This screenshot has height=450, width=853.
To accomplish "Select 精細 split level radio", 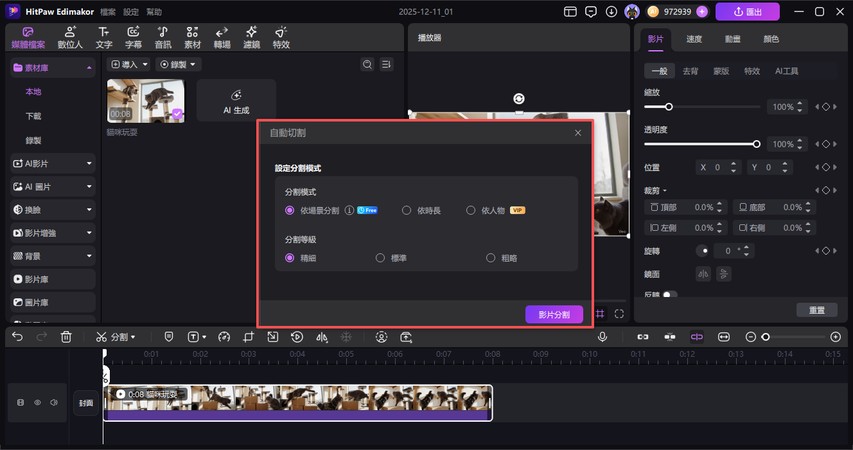I will point(289,258).
